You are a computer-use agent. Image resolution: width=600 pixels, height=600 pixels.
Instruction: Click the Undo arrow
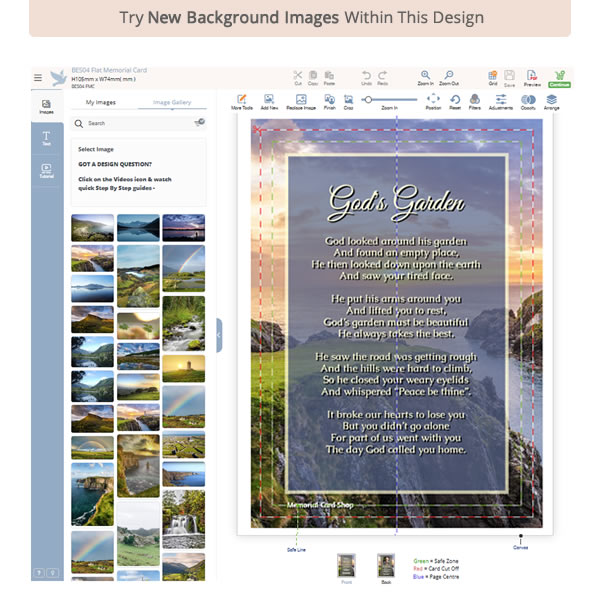pyautogui.click(x=366, y=76)
